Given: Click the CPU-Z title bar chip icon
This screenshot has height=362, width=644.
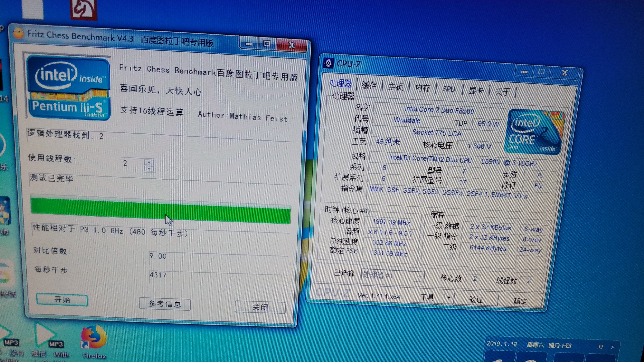Looking at the screenshot, I should [328, 63].
